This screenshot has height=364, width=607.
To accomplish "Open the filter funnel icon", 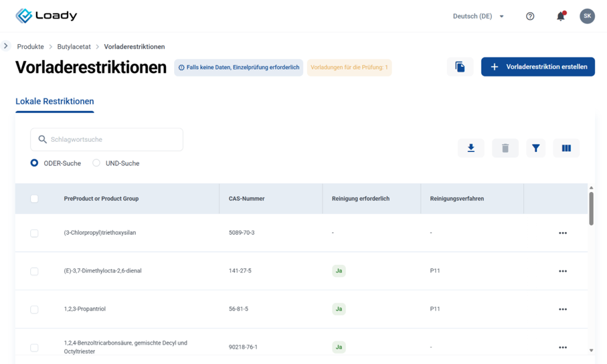I will (536, 148).
